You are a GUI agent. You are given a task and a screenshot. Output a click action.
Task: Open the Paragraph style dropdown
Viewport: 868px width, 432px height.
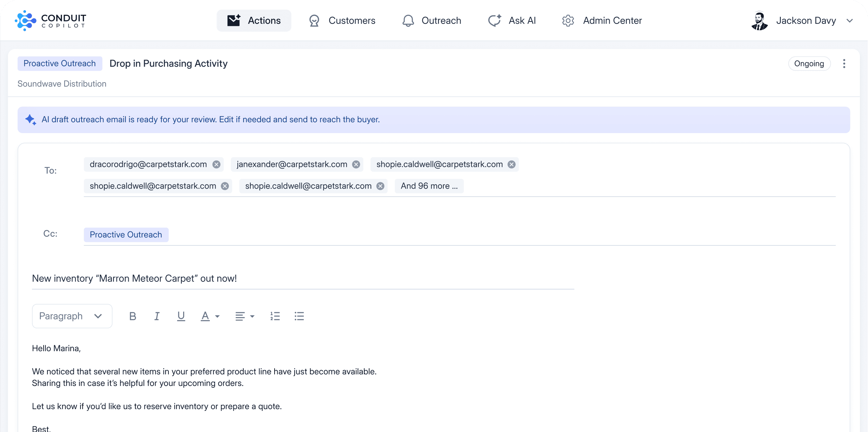tap(72, 316)
